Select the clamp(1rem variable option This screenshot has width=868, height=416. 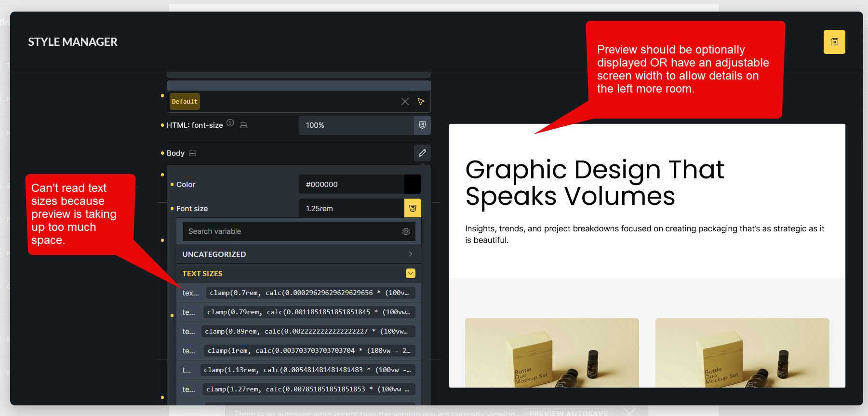tap(308, 351)
